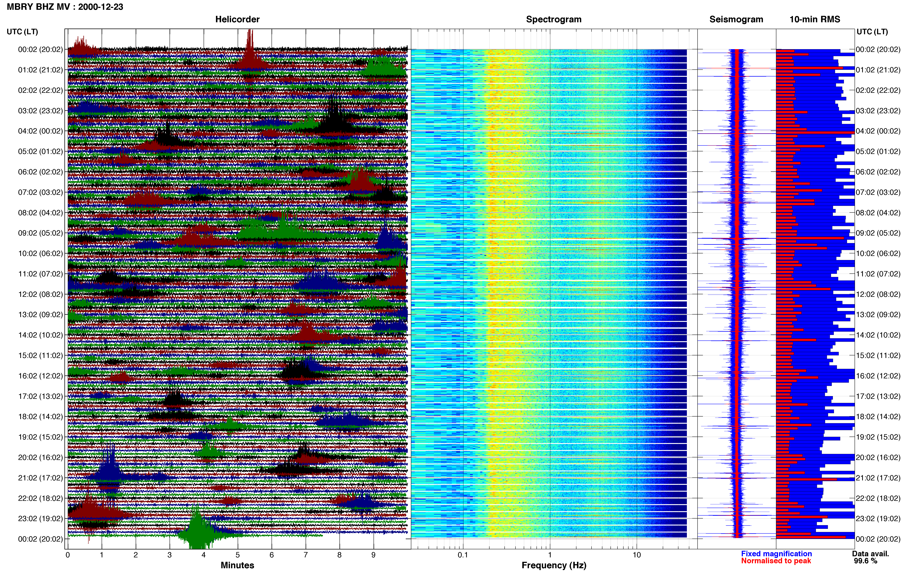Click left time label '08:02 (04:02)'
Viewport: 924px width, 578px height.
coord(41,212)
